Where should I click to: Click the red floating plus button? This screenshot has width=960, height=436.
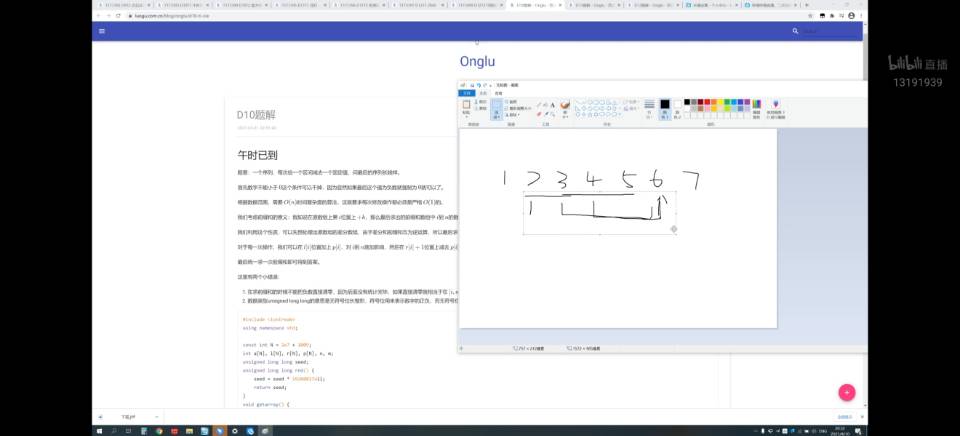(x=846, y=393)
